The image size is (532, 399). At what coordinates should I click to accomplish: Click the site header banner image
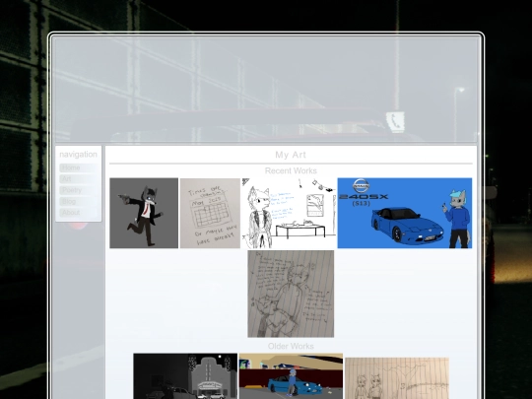[x=266, y=90]
